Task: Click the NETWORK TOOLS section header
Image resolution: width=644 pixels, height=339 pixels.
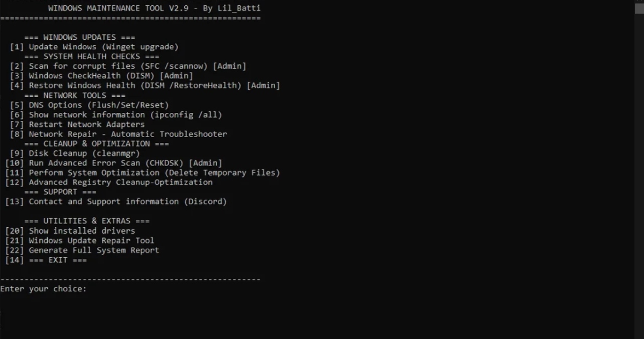Action: pyautogui.click(x=75, y=95)
